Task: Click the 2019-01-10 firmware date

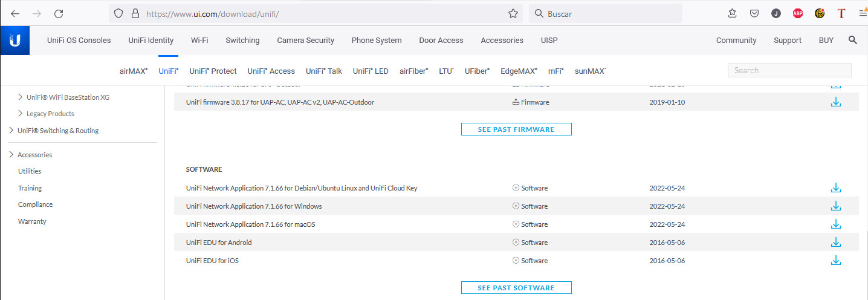Action: [667, 102]
